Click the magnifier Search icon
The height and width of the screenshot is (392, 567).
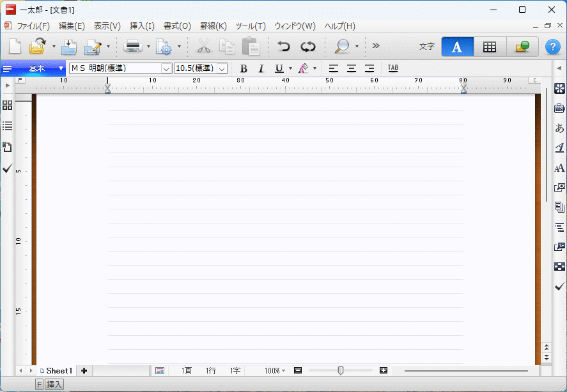[342, 47]
